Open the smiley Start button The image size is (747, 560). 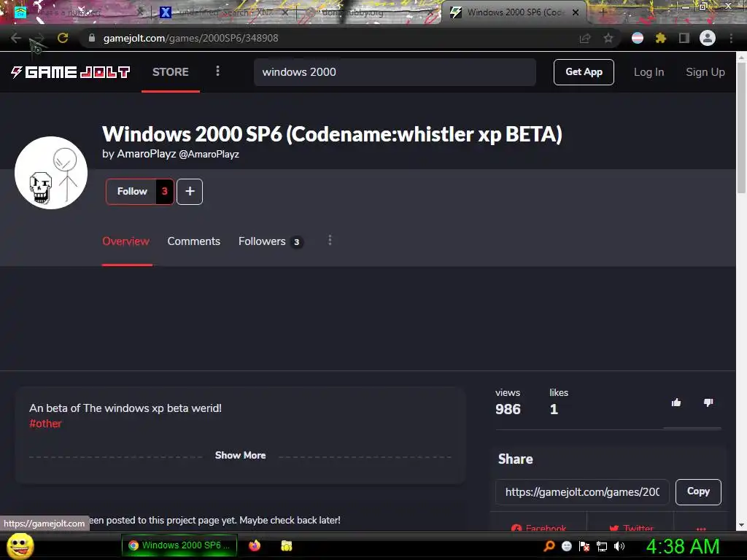coord(20,545)
